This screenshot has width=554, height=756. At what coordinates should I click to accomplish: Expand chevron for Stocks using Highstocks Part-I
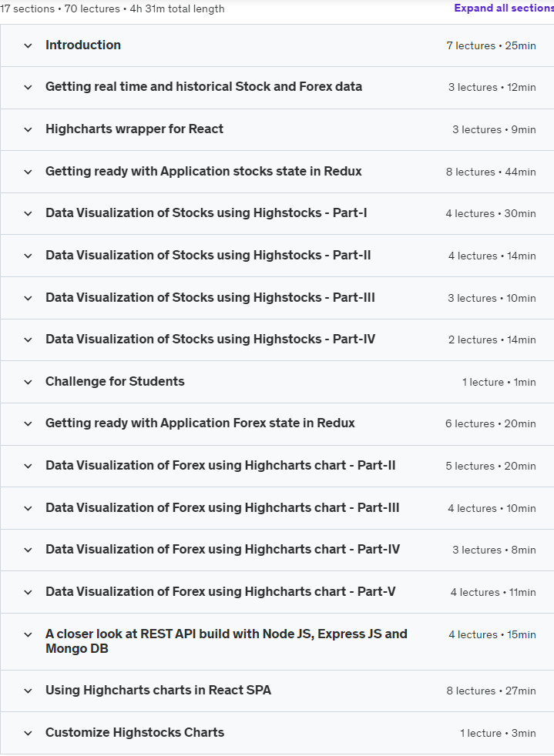tap(28, 213)
